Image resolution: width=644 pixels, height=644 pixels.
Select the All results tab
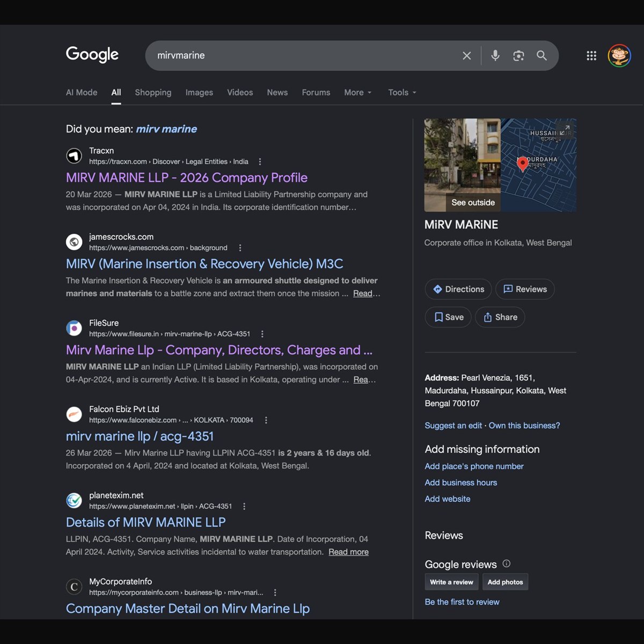(x=116, y=92)
